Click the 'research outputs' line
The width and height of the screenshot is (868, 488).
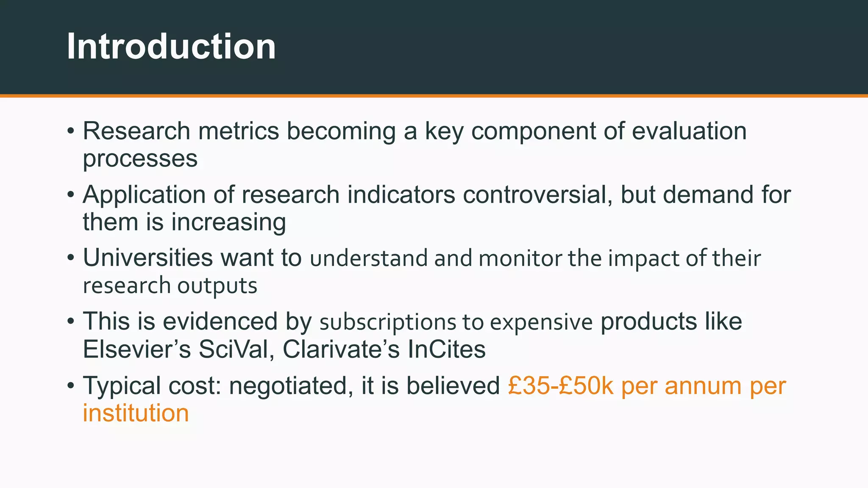click(x=170, y=286)
